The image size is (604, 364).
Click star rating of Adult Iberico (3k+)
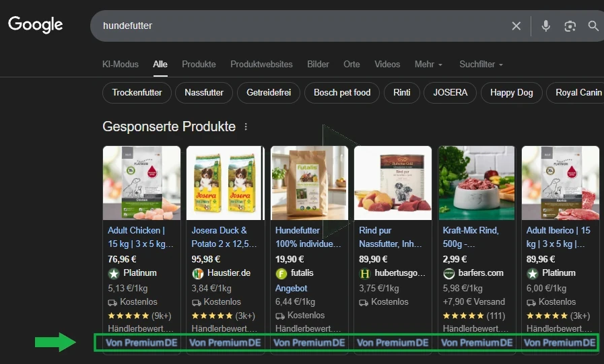coord(547,316)
